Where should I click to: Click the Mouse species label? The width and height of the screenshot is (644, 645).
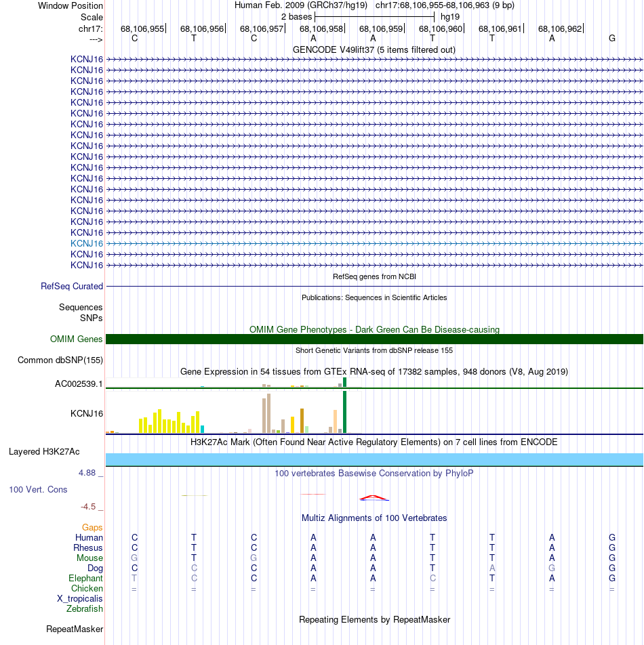point(89,558)
